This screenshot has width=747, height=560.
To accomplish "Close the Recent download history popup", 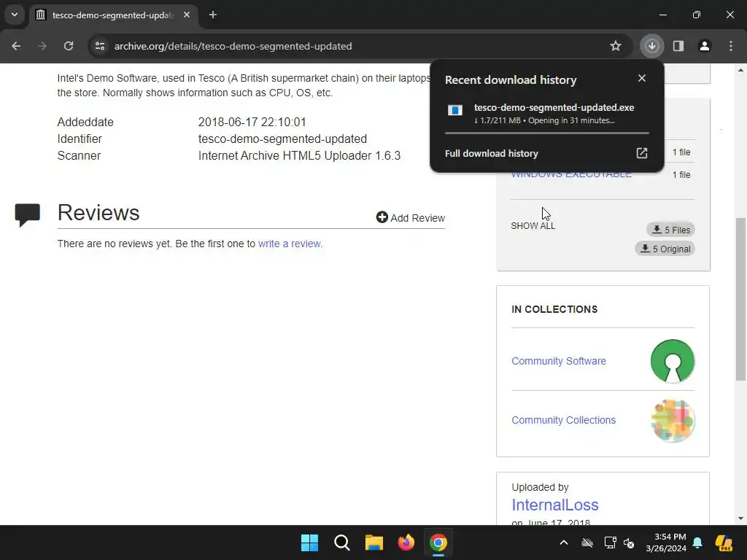I will [642, 78].
